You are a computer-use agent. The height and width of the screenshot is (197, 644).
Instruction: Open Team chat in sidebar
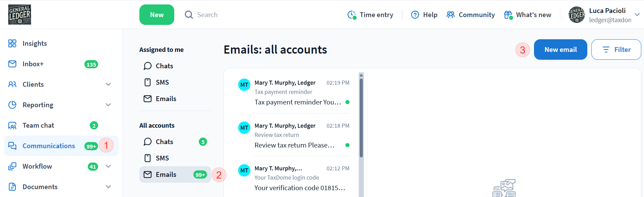(x=38, y=125)
